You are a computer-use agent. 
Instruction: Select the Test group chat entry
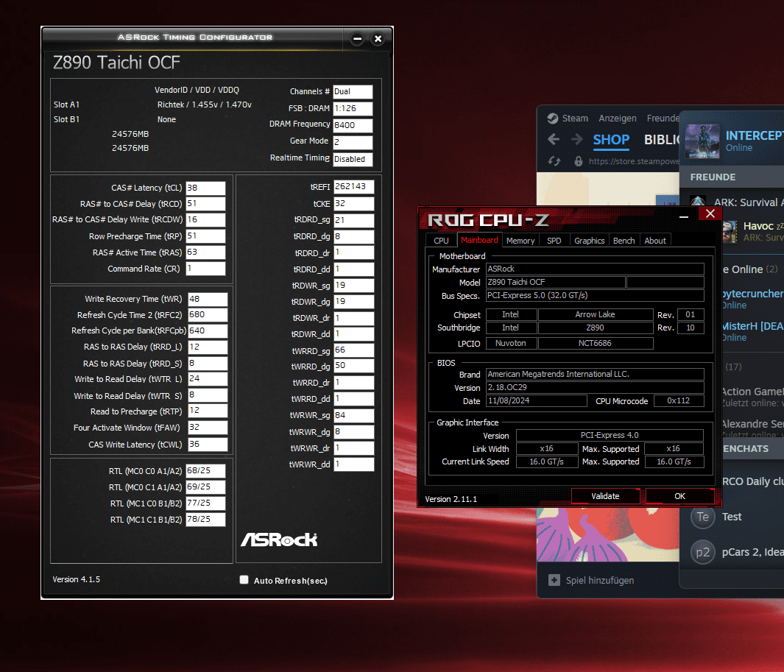pos(732,517)
